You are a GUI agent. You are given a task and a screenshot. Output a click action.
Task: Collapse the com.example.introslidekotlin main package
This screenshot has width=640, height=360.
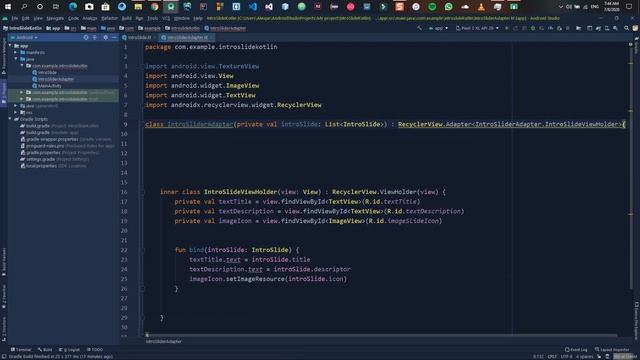click(x=22, y=65)
